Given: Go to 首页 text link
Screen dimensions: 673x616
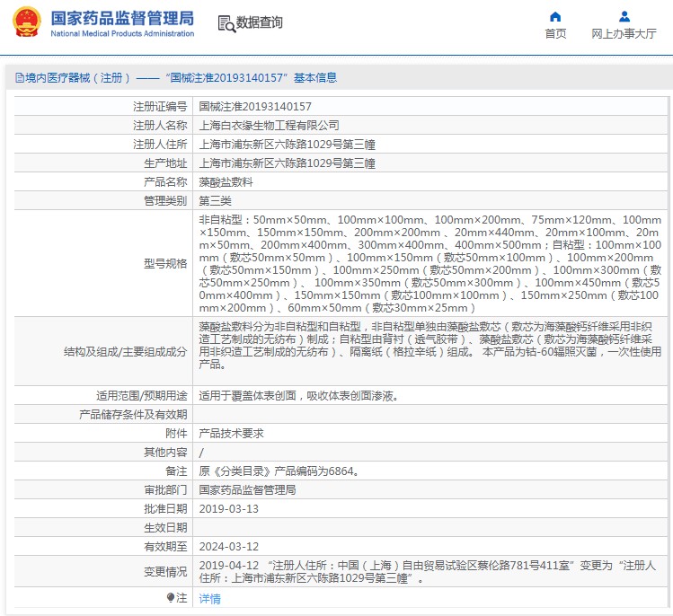Looking at the screenshot, I should click(x=555, y=33).
